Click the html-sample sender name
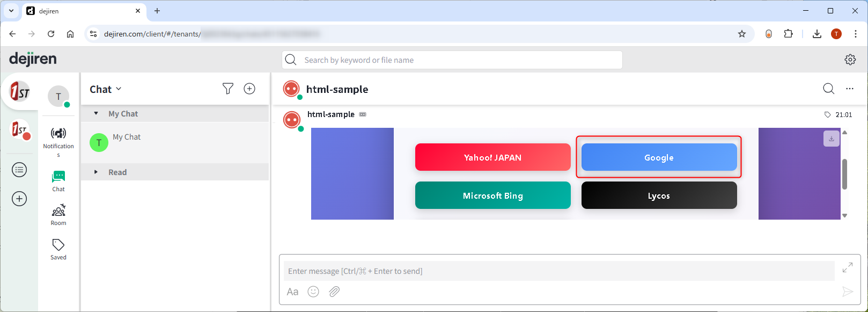Screen dimensions: 868x312 click(331, 114)
